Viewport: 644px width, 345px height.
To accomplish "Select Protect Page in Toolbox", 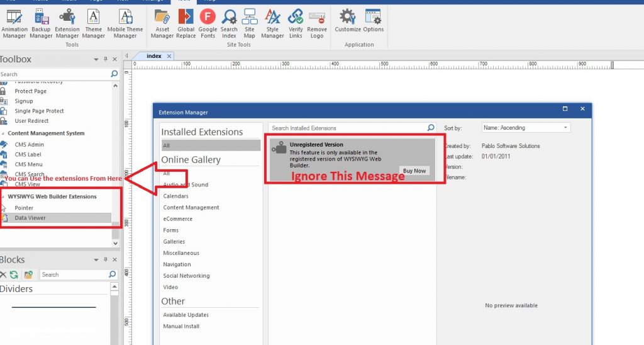I will click(x=30, y=91).
